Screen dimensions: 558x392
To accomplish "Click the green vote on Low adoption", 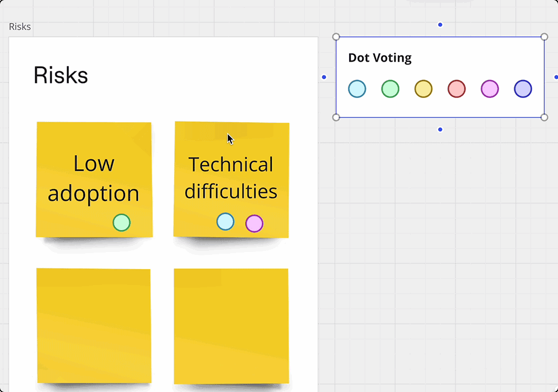I will [x=122, y=222].
